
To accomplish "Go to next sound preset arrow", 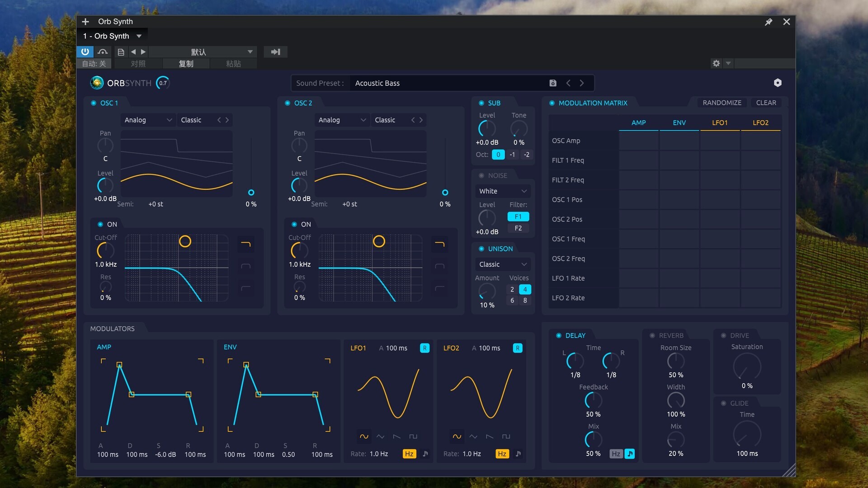I will pos(582,83).
